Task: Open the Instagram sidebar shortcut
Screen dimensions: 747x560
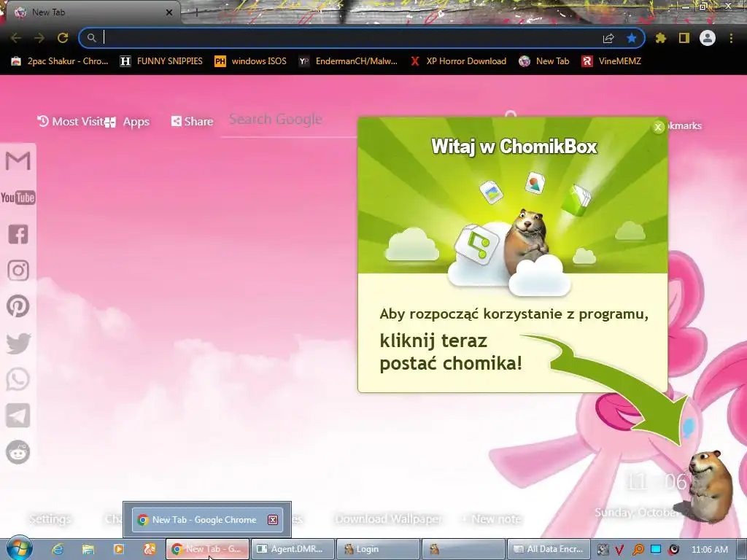Action: (x=18, y=271)
